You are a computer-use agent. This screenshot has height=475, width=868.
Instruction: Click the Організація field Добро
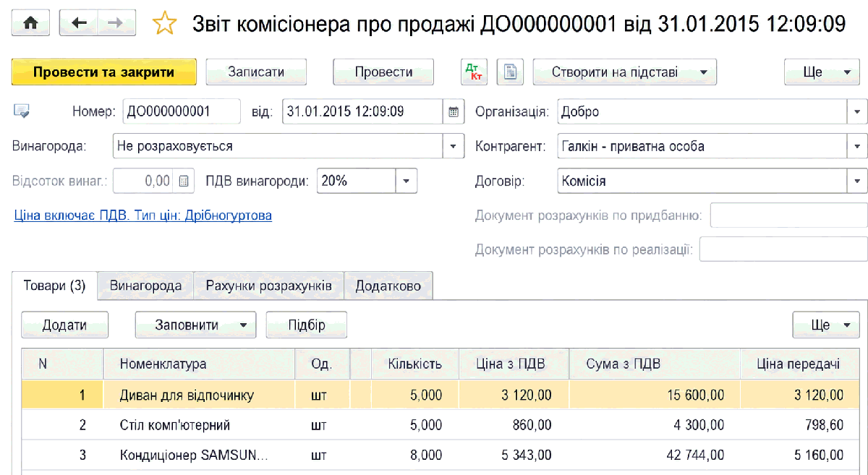click(x=702, y=112)
